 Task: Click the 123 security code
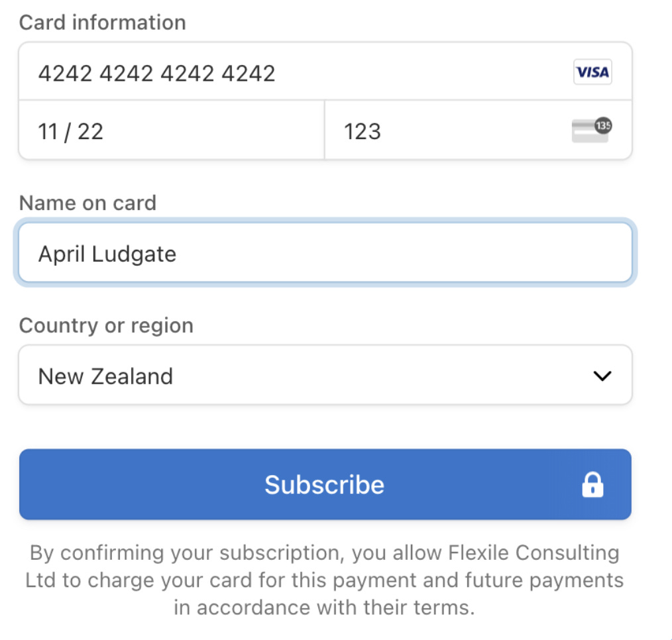(x=362, y=131)
